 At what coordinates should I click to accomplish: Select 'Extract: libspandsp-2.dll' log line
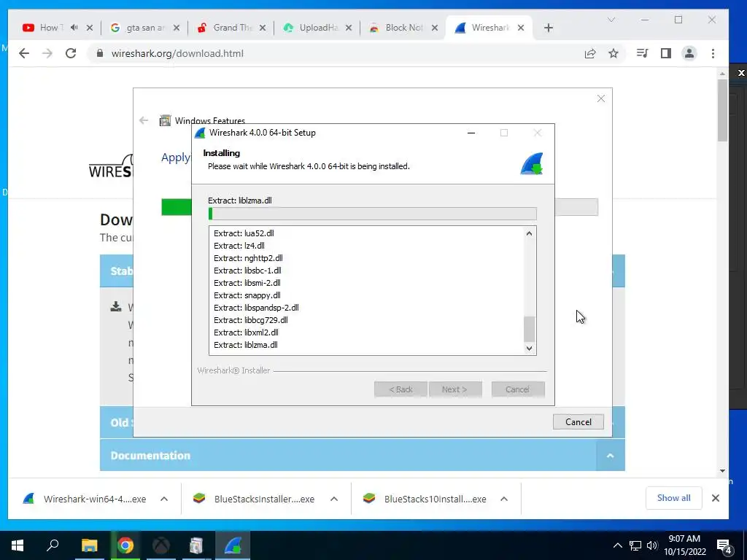click(x=256, y=308)
